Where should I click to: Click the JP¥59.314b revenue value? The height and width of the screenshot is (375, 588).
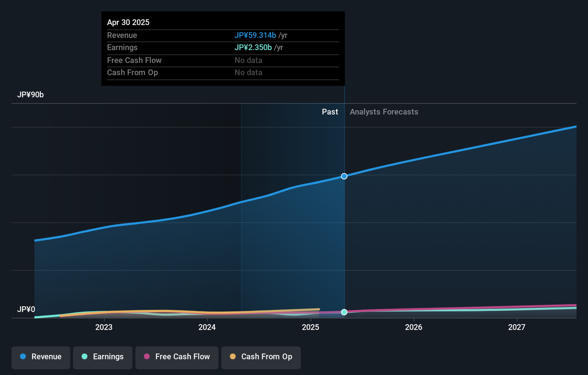point(255,35)
